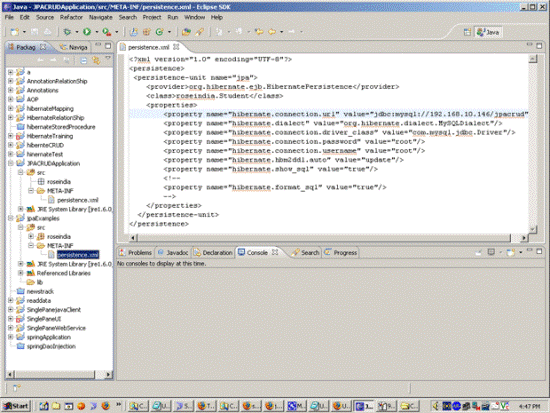The height and width of the screenshot is (413, 550).
Task: Expand the AnnotationRelationShip project
Action: pos(11,81)
